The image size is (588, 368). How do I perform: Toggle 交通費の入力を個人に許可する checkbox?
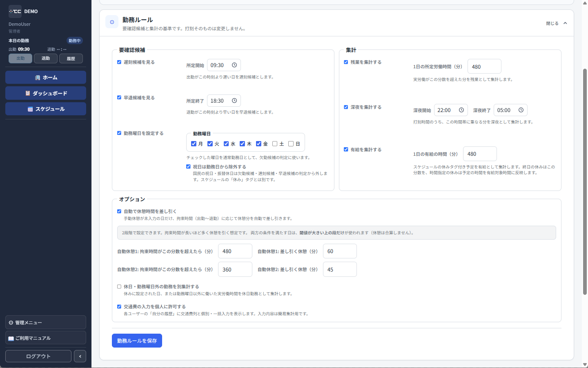(119, 307)
